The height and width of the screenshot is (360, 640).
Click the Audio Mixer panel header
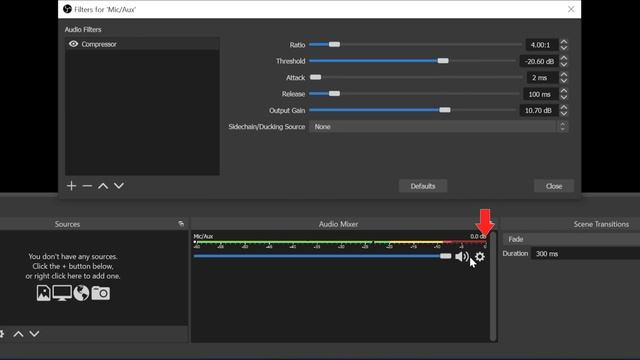(338, 224)
